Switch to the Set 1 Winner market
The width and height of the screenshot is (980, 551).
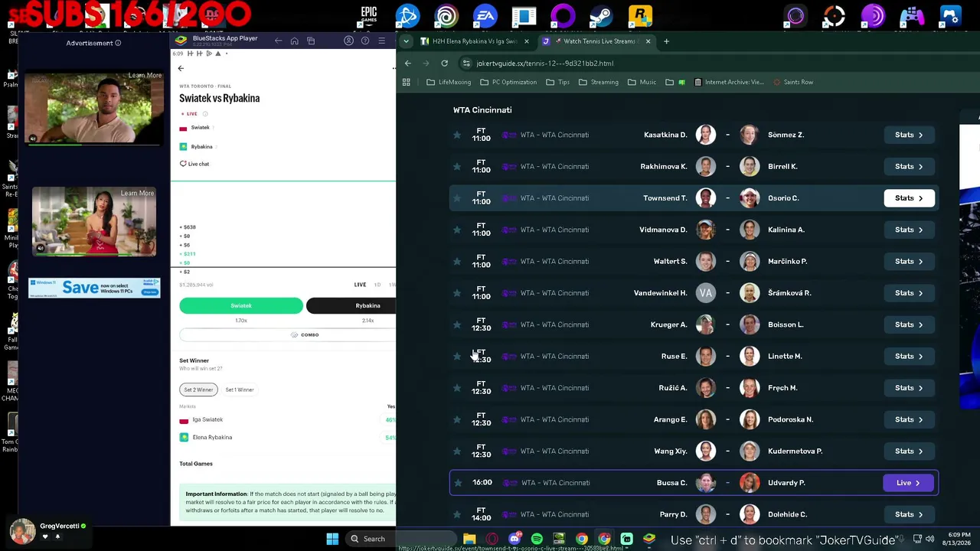coord(240,390)
